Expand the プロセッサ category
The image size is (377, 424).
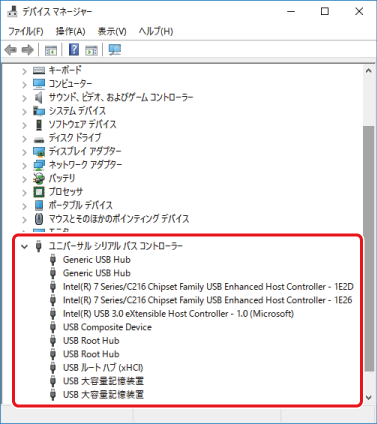pyautogui.click(x=24, y=192)
